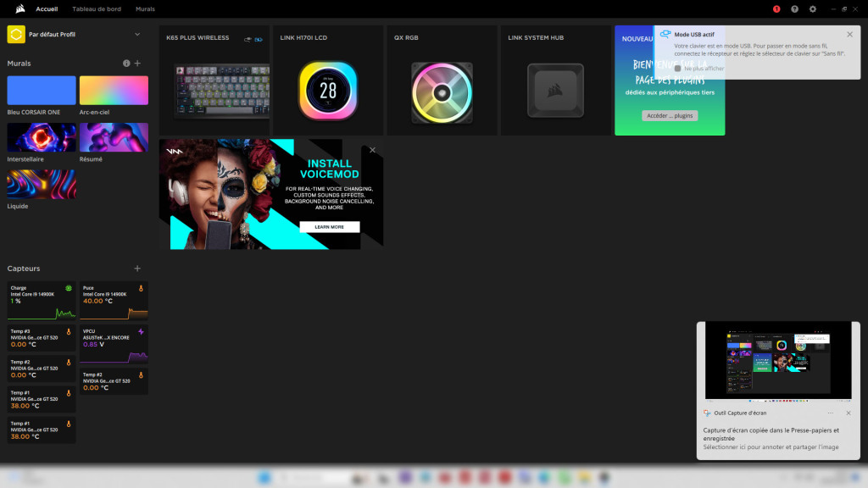Click LEARN MORE on the Voicemod ad
Viewport: 868px width, 488px height.
(x=330, y=227)
